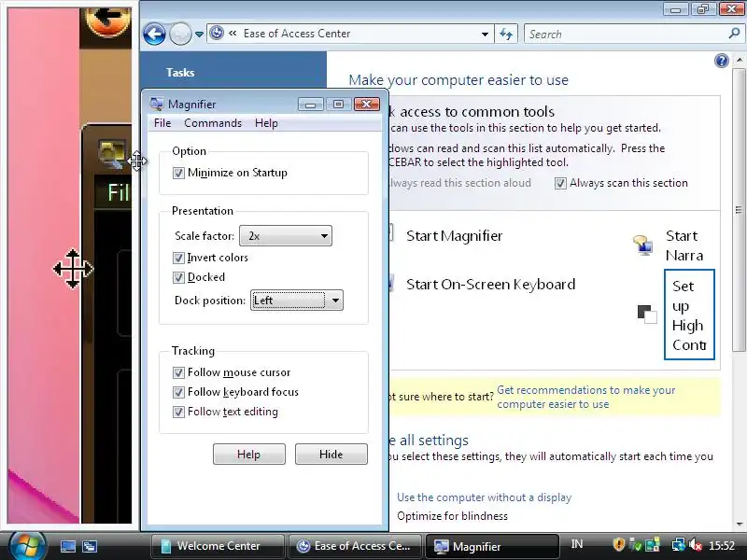Image resolution: width=747 pixels, height=560 pixels.
Task: Click in the Search input field
Action: (626, 35)
